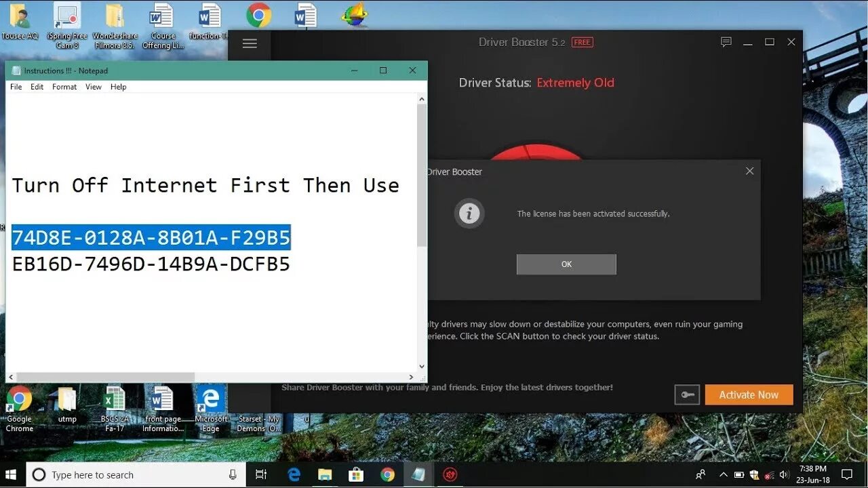Launch the Internet Download Manager desktop icon
868x488 pixels.
point(355,15)
